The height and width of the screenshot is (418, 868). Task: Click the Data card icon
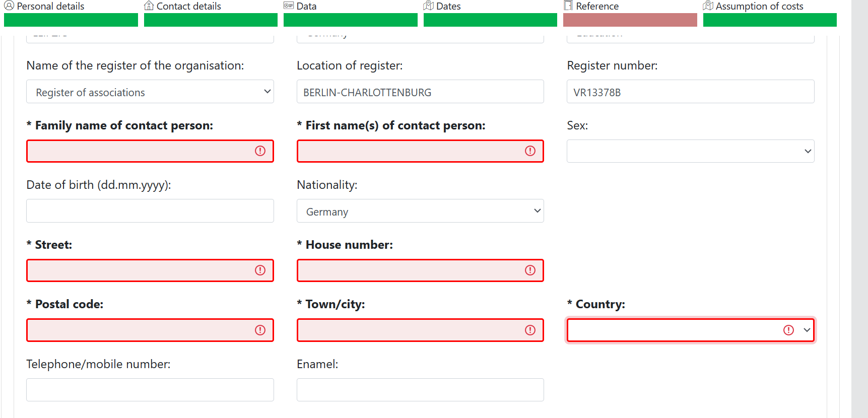288,6
